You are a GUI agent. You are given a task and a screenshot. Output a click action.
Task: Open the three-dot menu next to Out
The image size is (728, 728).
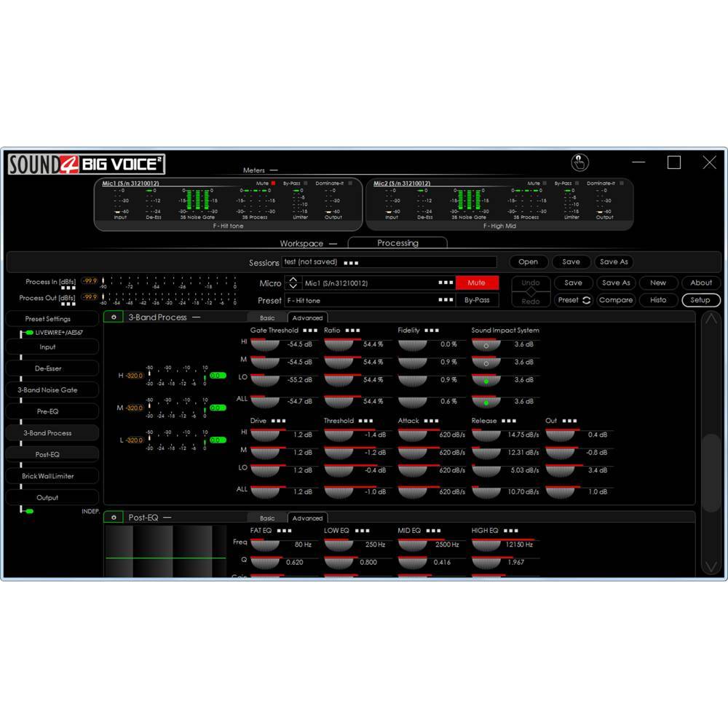(569, 421)
